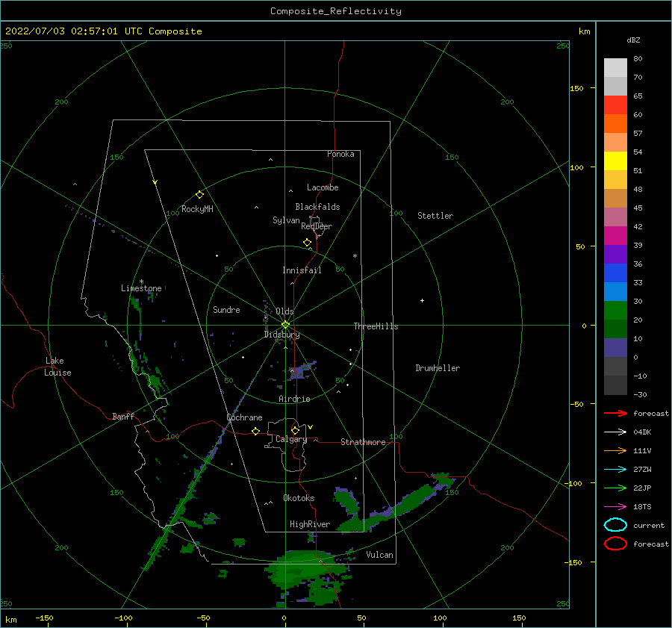
Task: Select the light gray 80-70 dBZ swatch
Action: [615, 68]
